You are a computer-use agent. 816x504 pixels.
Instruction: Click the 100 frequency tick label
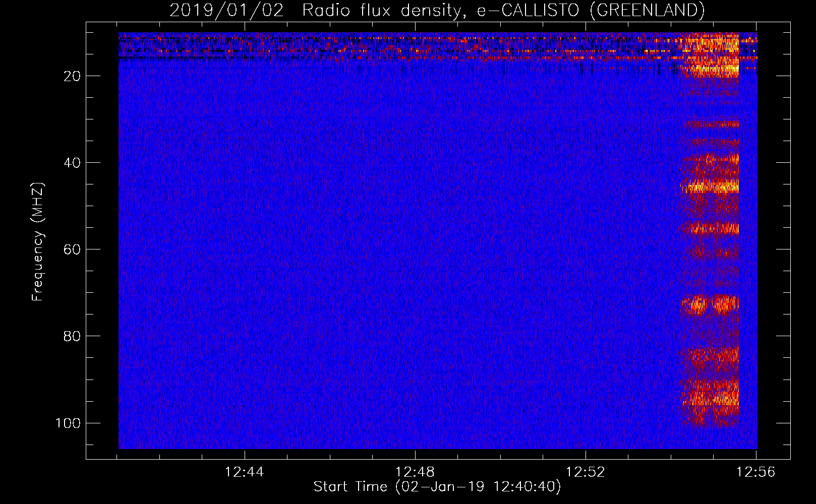[x=68, y=423]
